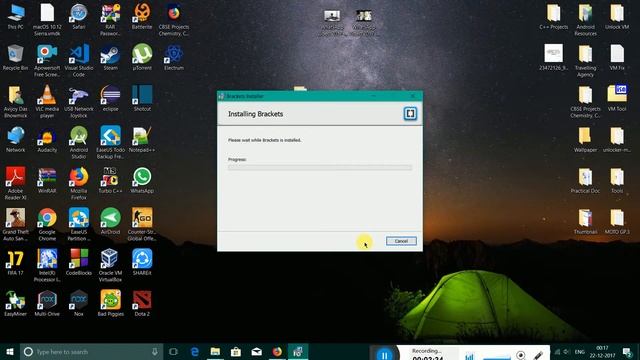
Task: Open Firefox from the taskbar
Action: click(277, 351)
